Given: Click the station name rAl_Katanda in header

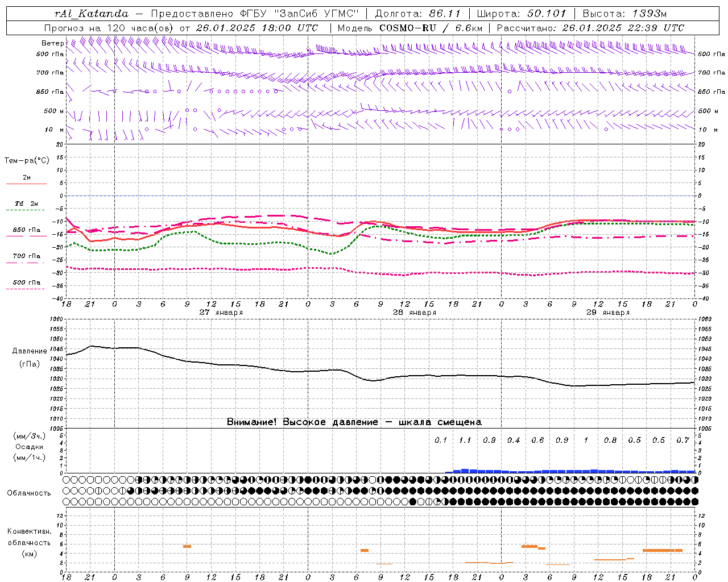Looking at the screenshot, I should 92,14.
